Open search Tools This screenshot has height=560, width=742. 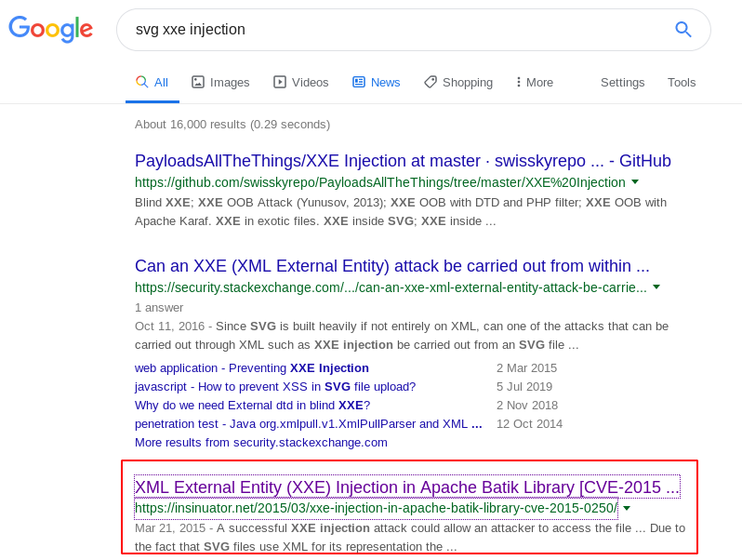pyautogui.click(x=682, y=83)
